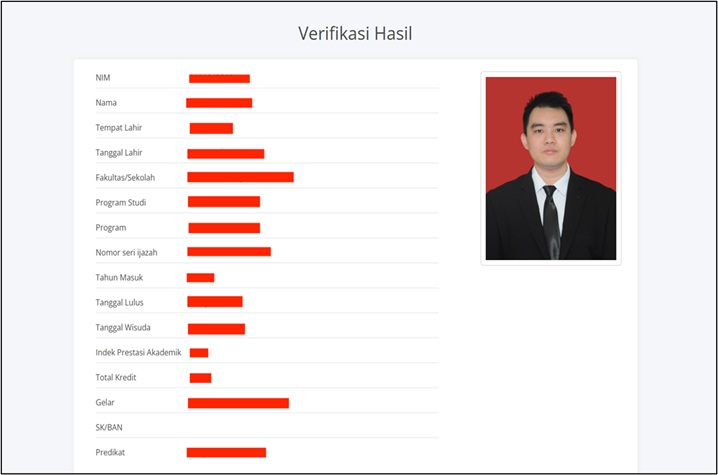Click the Total Kredit label
The width and height of the screenshot is (718, 475).
pyautogui.click(x=116, y=377)
